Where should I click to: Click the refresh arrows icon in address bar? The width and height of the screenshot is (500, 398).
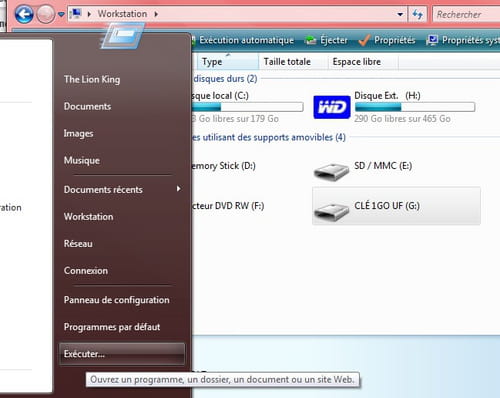click(417, 14)
